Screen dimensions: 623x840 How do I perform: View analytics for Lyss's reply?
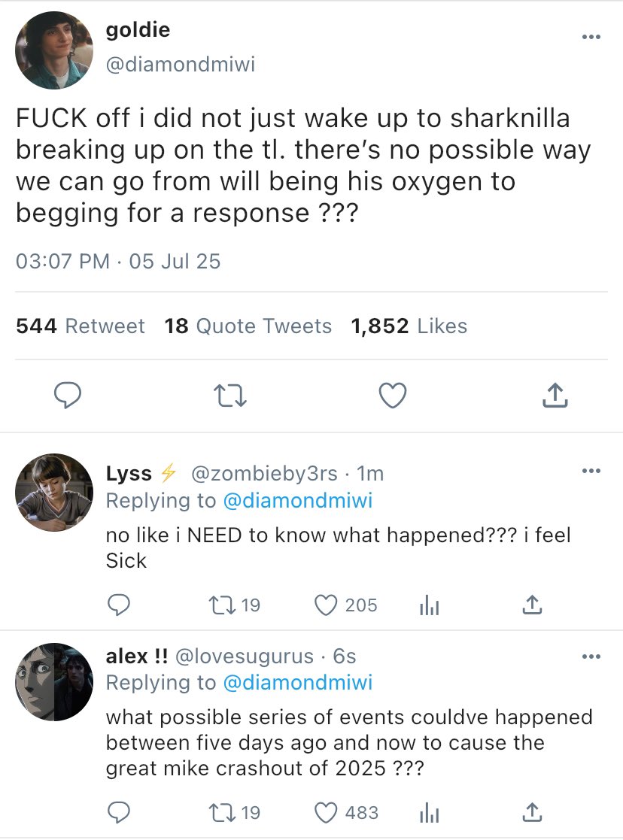(428, 605)
